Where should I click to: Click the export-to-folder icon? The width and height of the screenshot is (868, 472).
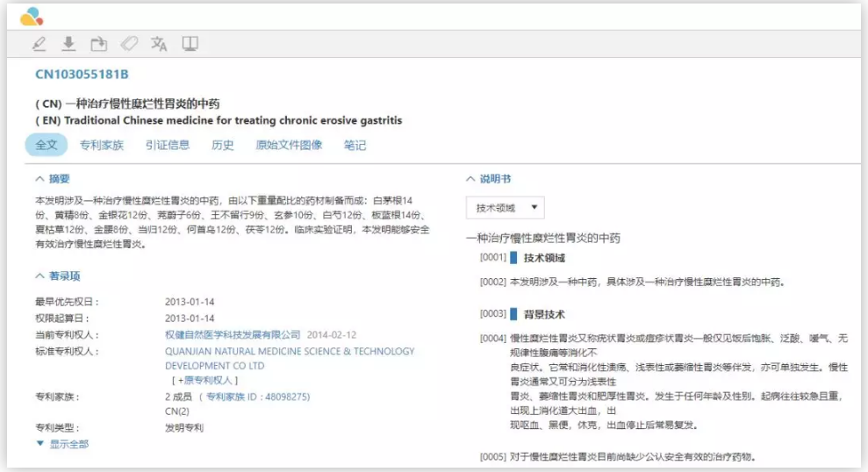point(98,44)
